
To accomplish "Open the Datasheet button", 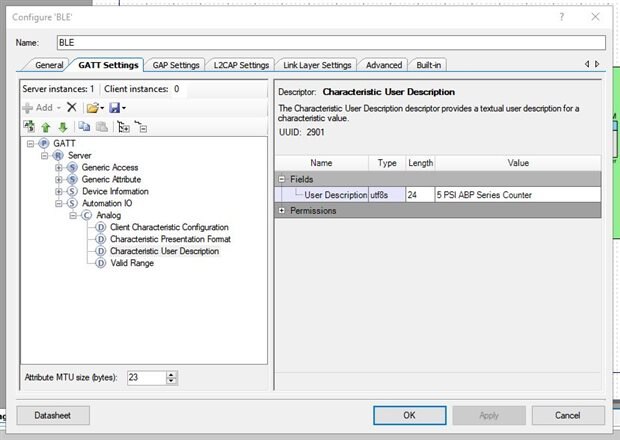I will (x=53, y=415).
